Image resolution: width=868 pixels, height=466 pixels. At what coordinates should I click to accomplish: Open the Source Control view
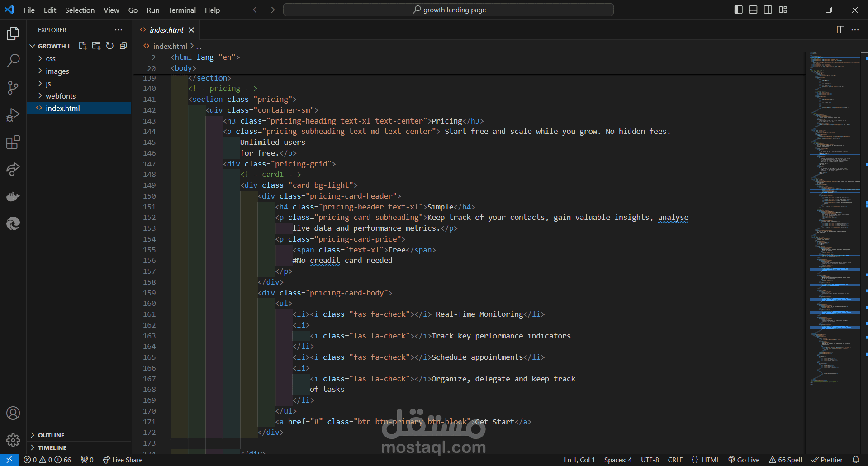[13, 88]
